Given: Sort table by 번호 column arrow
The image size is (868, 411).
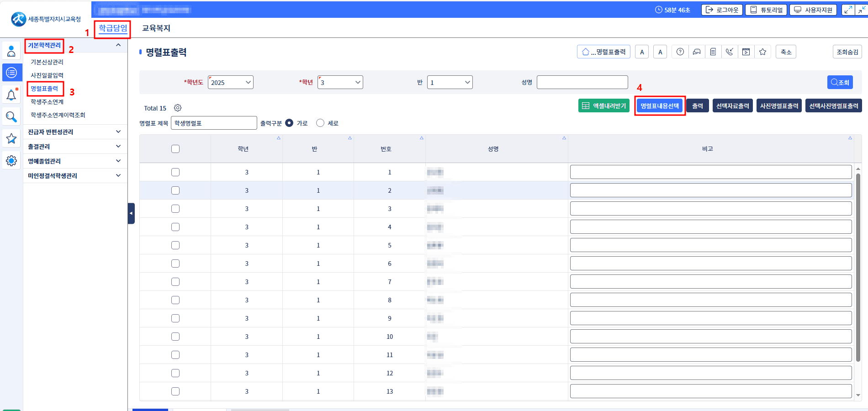Looking at the screenshot, I should [422, 138].
